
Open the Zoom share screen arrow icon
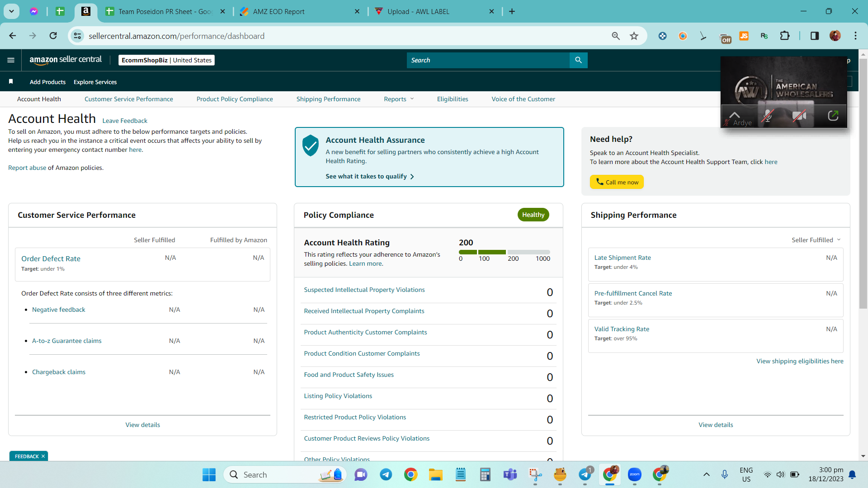coord(833,116)
